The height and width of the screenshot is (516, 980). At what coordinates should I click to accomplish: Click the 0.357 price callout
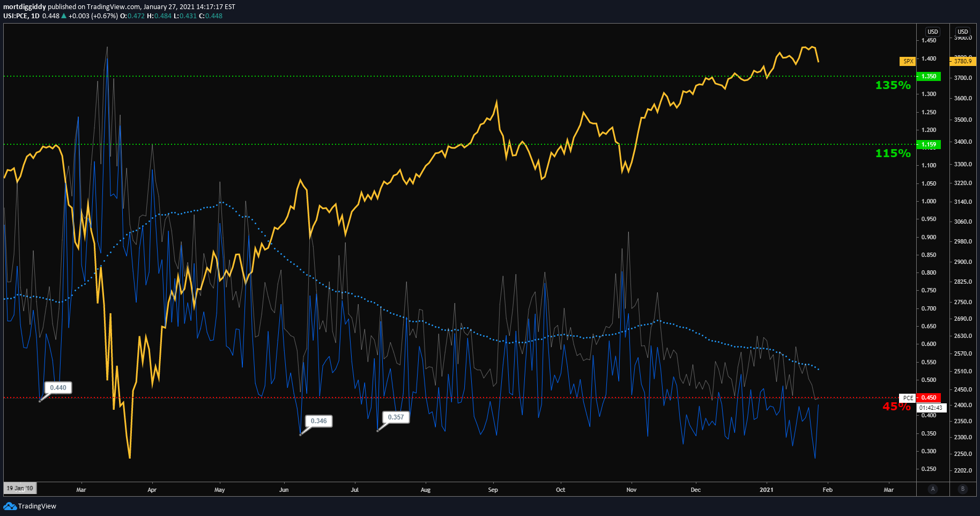pos(396,417)
